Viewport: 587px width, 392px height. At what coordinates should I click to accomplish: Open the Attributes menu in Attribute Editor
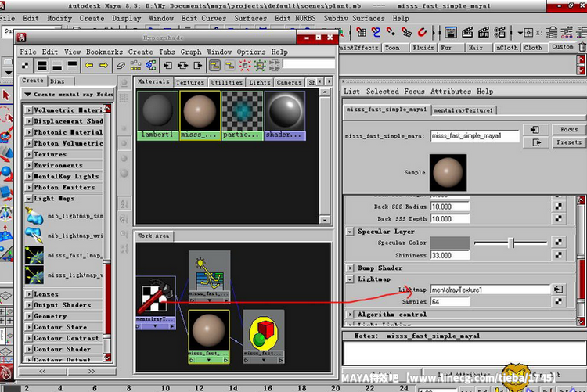[x=451, y=92]
